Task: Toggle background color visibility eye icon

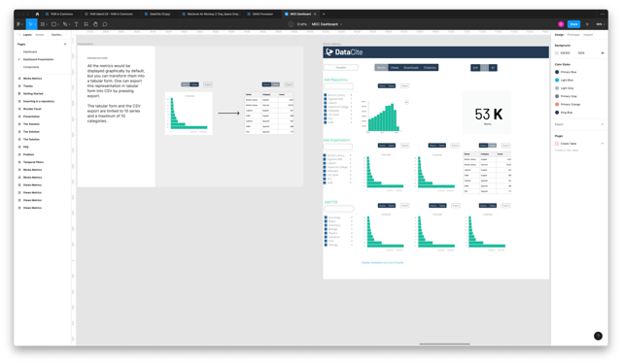Action: 603,52
